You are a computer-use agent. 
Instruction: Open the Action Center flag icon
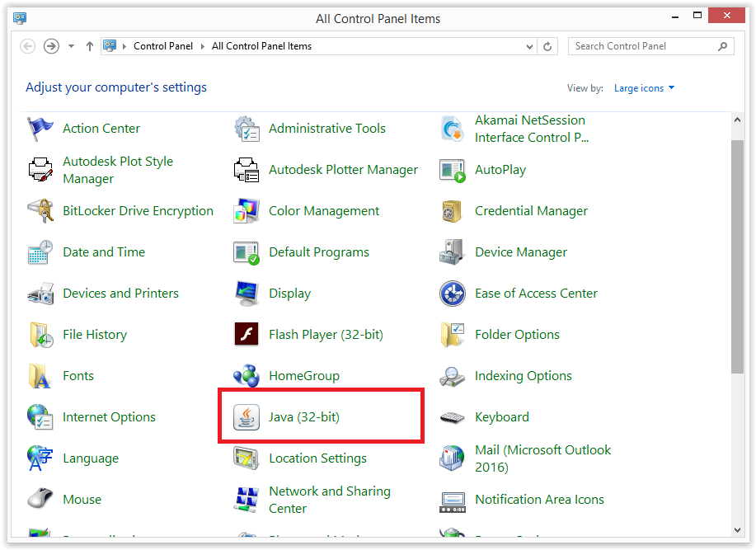pyautogui.click(x=40, y=129)
